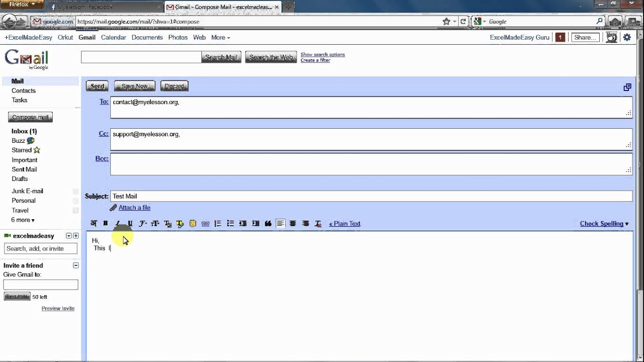Open the Create a filter link

tap(315, 60)
